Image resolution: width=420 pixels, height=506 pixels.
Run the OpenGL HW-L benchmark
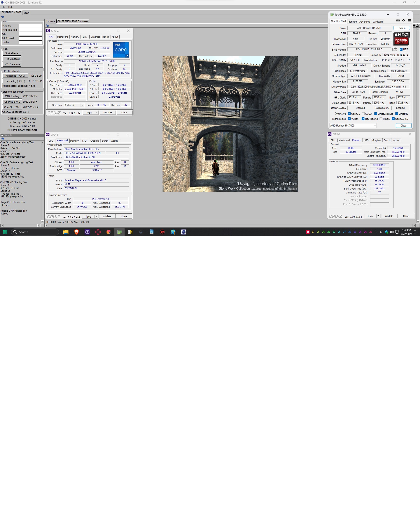pos(12,107)
